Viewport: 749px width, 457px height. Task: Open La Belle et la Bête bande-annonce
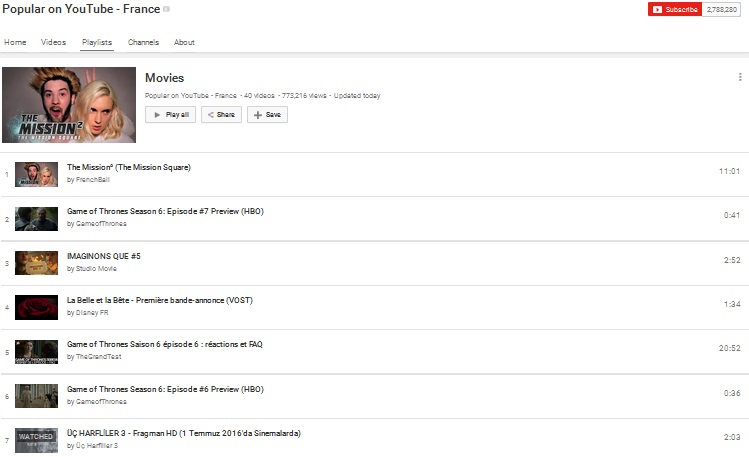(x=160, y=300)
